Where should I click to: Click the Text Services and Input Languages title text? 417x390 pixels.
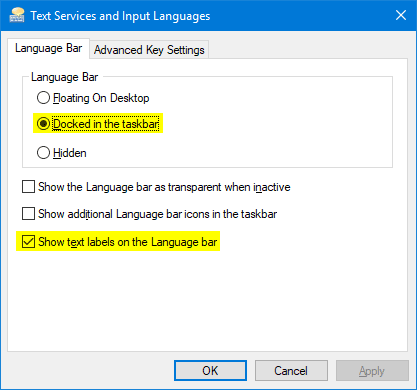tap(120, 16)
